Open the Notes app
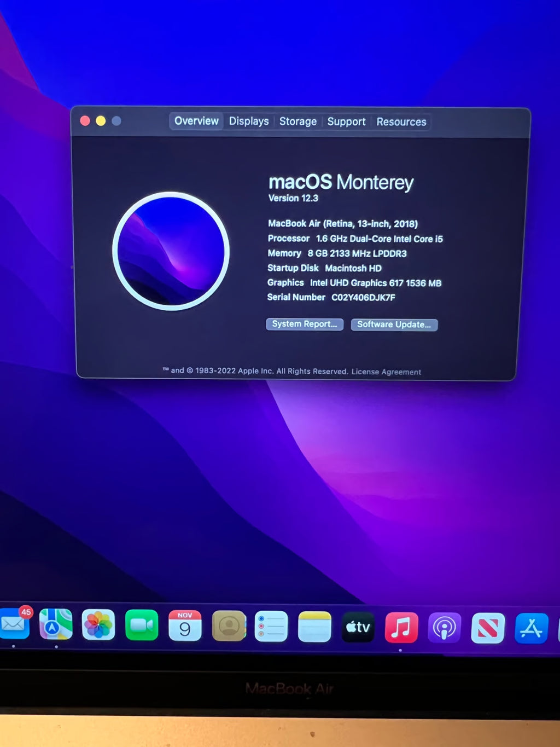560x747 pixels. pos(314,627)
